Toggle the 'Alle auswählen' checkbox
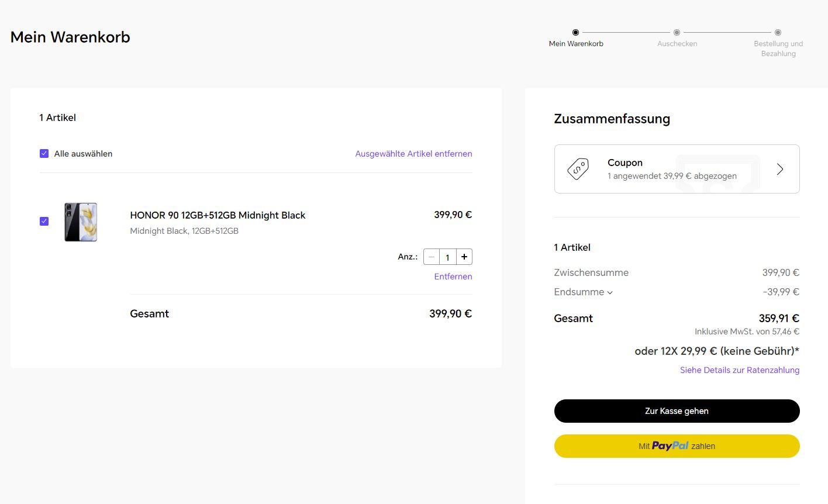 (x=44, y=154)
